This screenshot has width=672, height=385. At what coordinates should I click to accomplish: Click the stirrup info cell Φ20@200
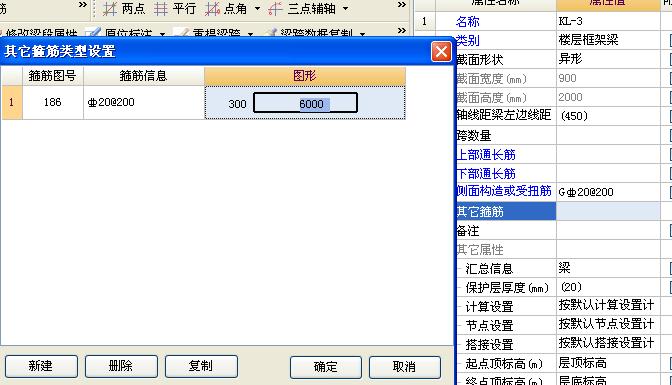click(x=144, y=102)
